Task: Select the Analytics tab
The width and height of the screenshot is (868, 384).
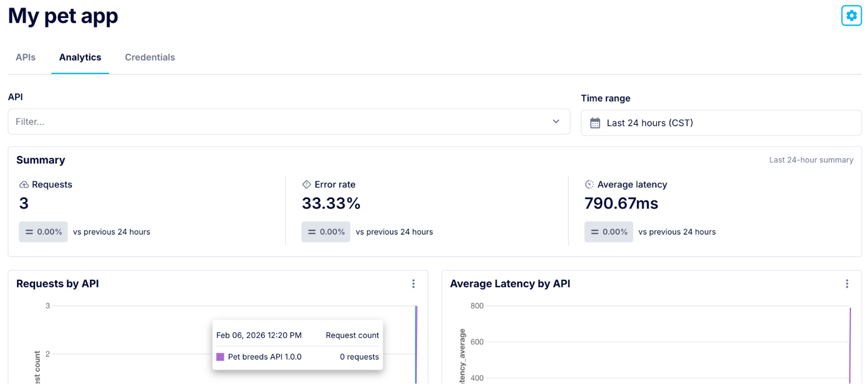Action: 80,57
